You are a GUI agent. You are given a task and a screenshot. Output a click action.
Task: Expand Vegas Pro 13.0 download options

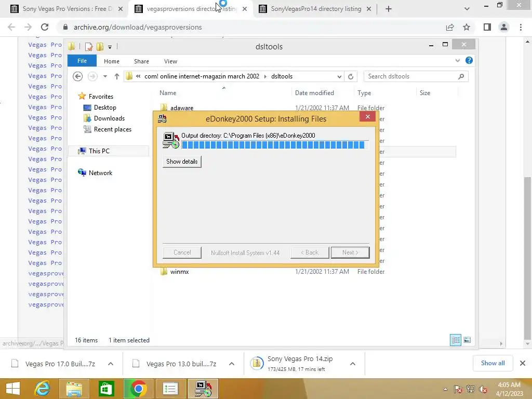pyautogui.click(x=232, y=364)
